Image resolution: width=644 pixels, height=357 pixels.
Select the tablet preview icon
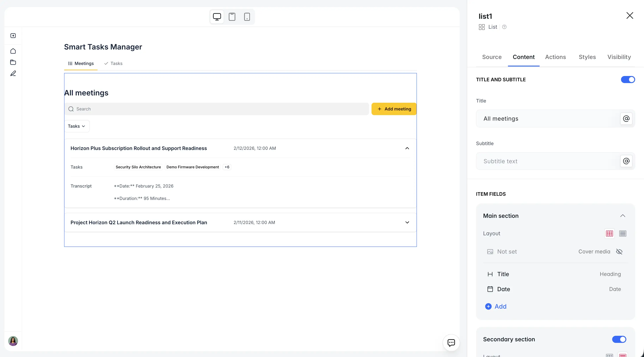point(232,17)
